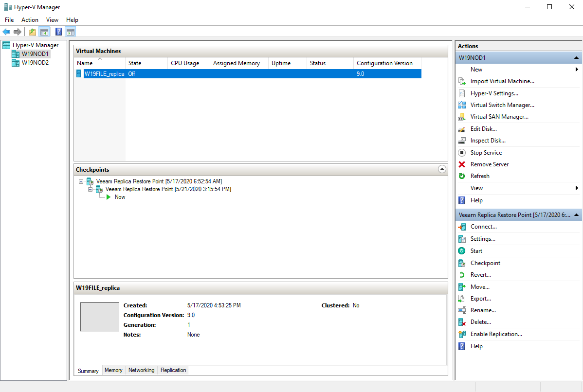Click the Export action icon
The height and width of the screenshot is (392, 583).
[462, 299]
